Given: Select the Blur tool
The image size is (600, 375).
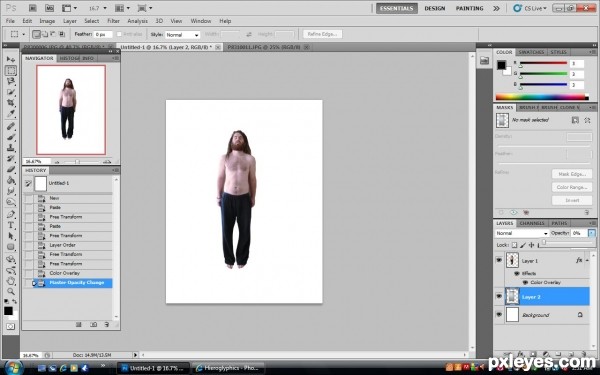Looking at the screenshot, I should 11,191.
